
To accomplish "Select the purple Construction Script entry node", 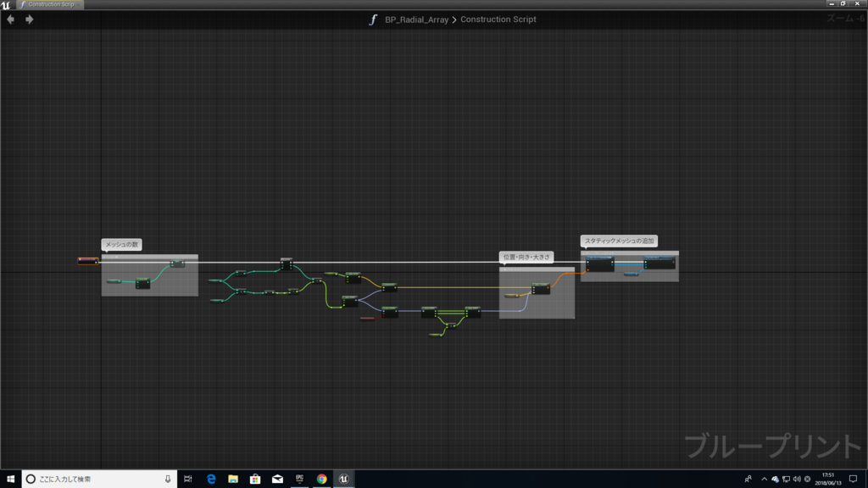I will coord(88,261).
